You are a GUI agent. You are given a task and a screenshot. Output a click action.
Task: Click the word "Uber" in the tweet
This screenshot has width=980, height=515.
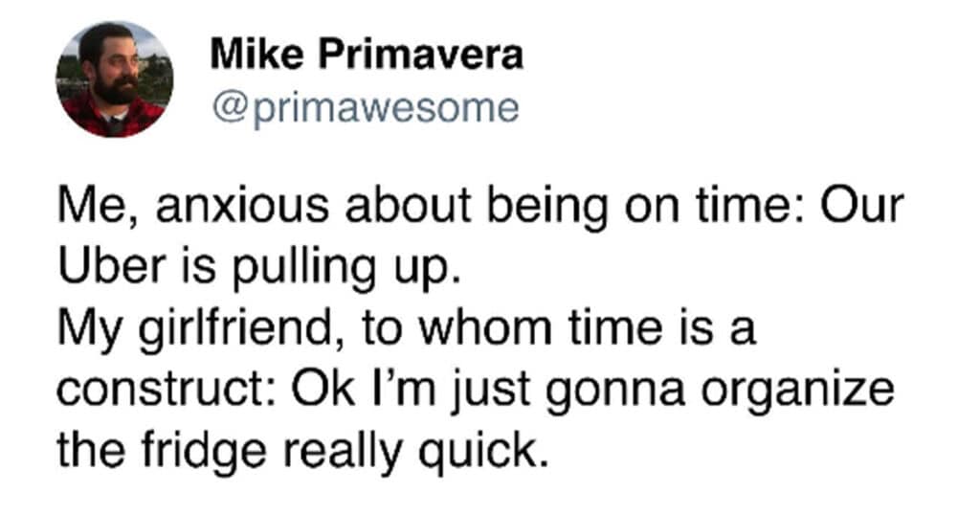(x=114, y=265)
